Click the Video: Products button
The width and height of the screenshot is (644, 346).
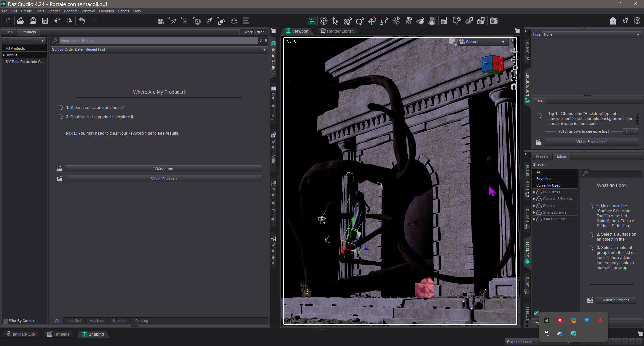pyautogui.click(x=164, y=179)
